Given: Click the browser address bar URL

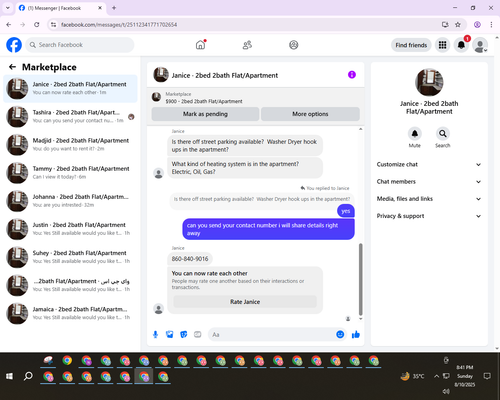Looking at the screenshot, I should click(x=119, y=25).
